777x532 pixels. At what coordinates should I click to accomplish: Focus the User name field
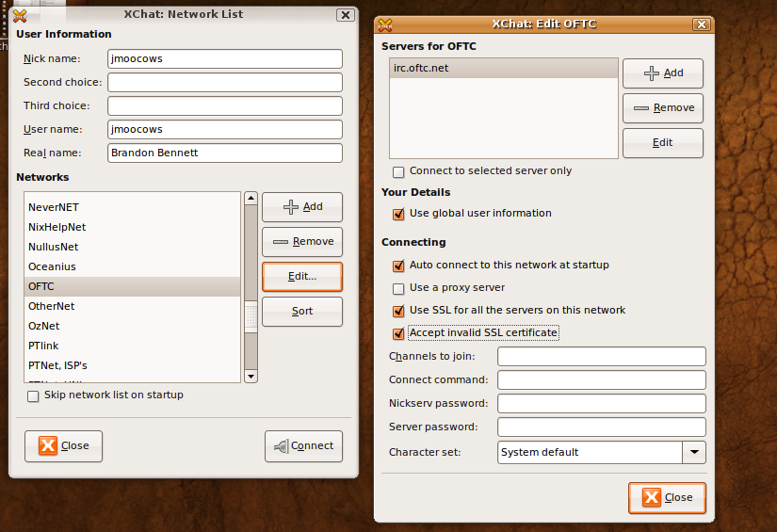(x=225, y=129)
